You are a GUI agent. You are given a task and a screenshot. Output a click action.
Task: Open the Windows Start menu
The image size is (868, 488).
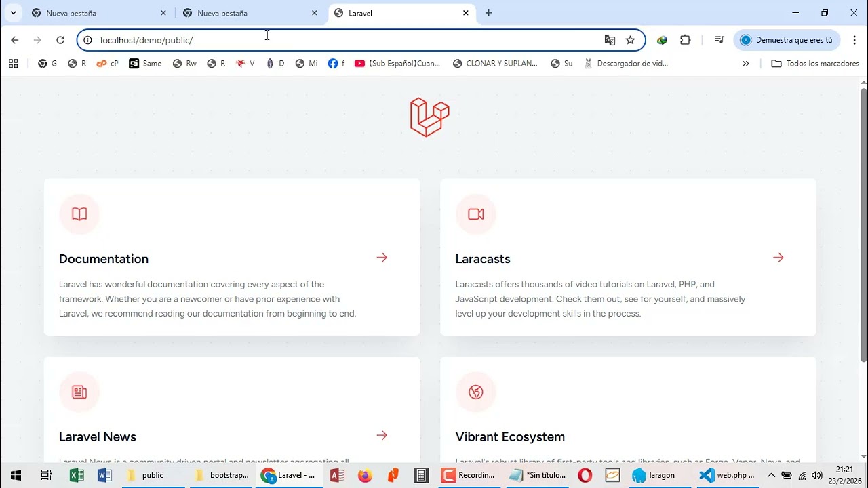[x=16, y=475]
